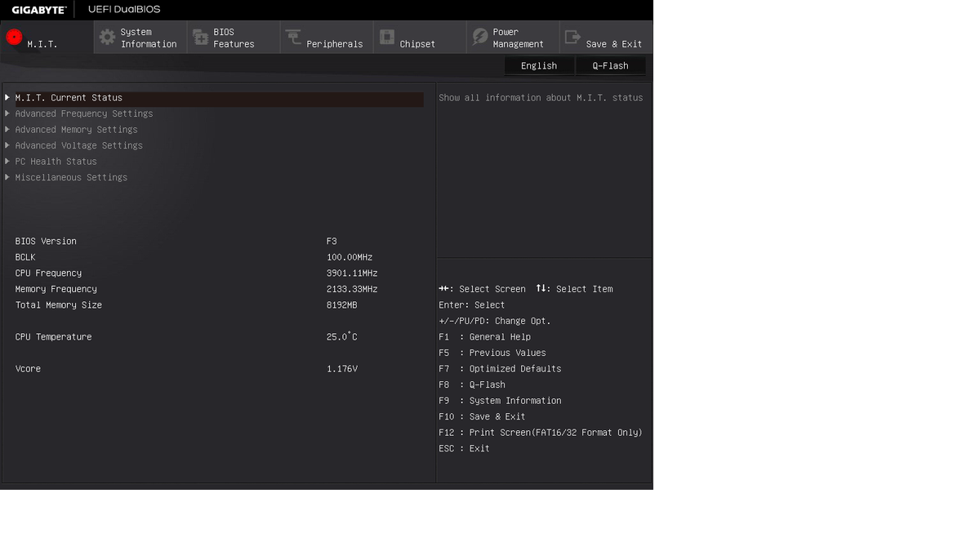
Task: Open Advanced Frequency Settings
Action: (x=84, y=113)
